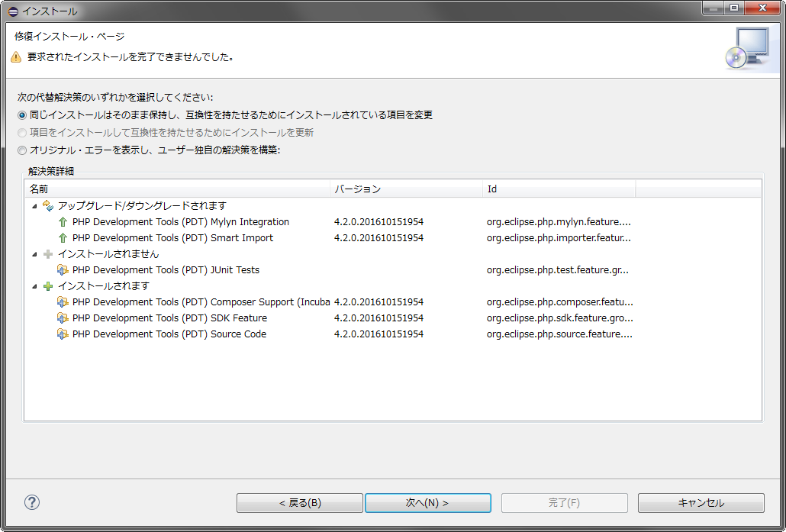Click the キャンセル button
This screenshot has width=786, height=532.
(x=701, y=503)
